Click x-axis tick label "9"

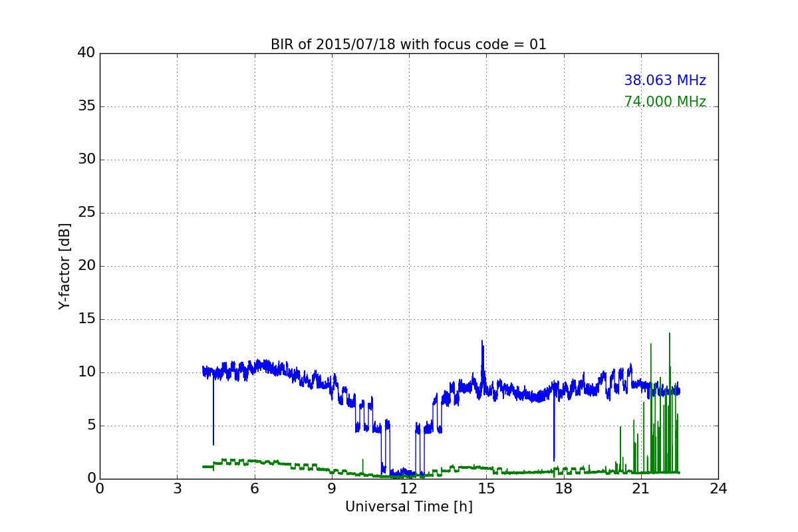point(331,489)
